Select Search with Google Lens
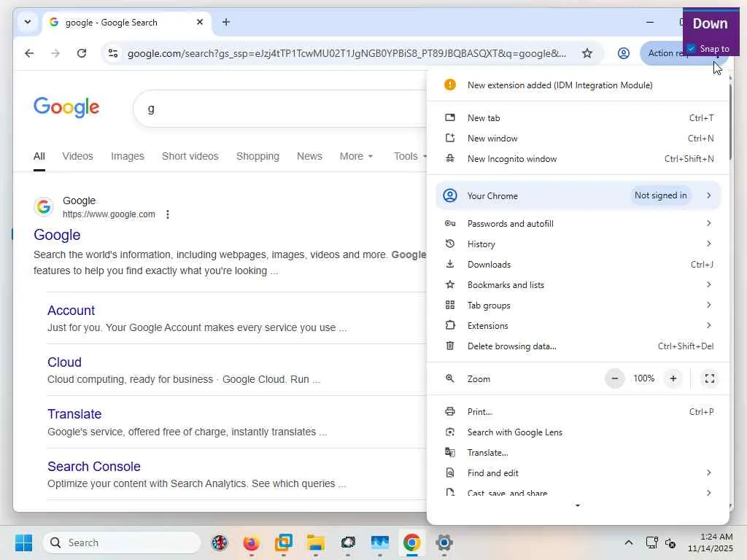 578,432
